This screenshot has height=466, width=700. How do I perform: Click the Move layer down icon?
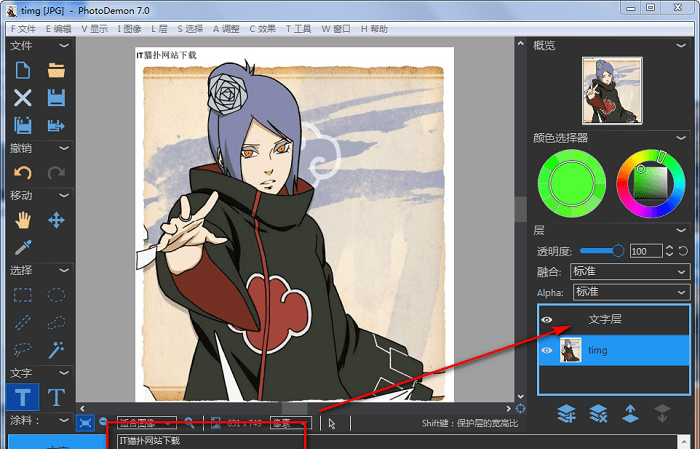point(662,414)
